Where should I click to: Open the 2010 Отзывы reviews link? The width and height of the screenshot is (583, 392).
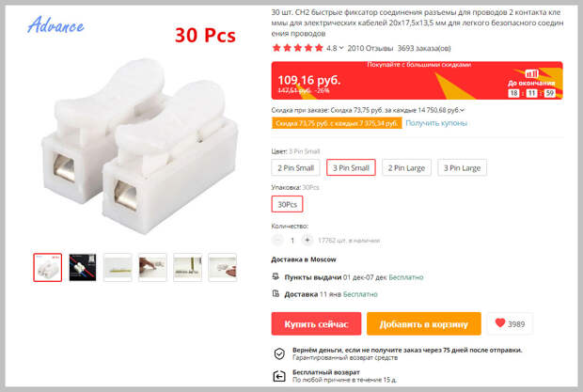[370, 48]
